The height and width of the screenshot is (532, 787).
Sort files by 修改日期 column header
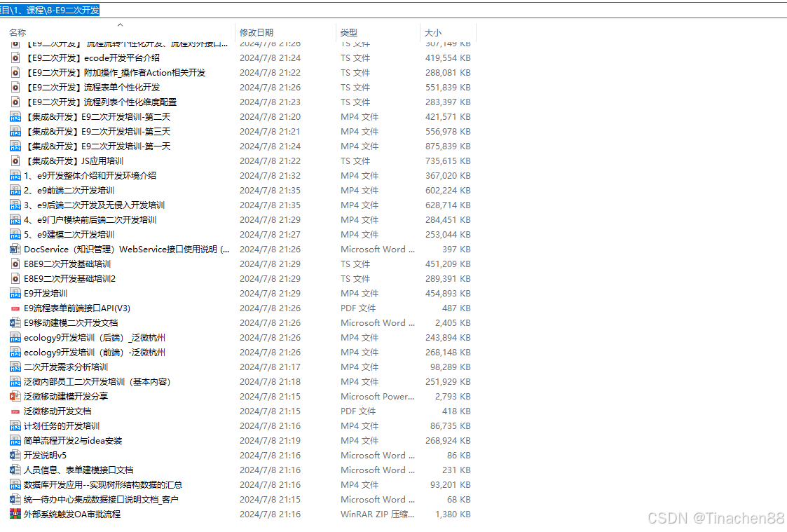click(256, 33)
